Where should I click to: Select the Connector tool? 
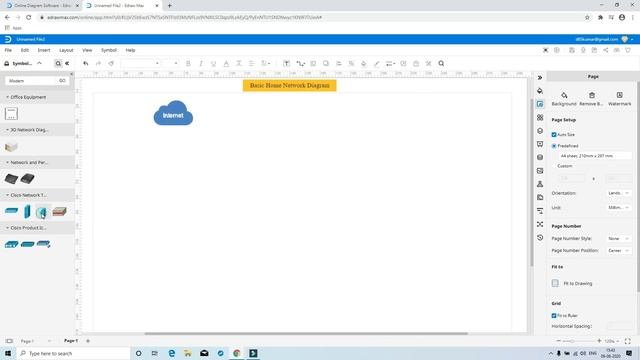click(x=300, y=64)
